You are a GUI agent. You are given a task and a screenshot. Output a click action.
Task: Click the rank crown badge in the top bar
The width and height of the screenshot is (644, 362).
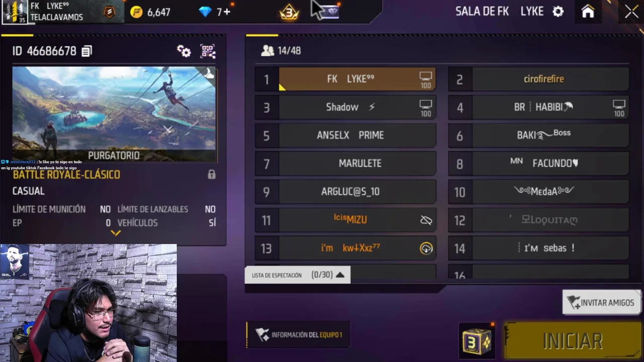289,13
